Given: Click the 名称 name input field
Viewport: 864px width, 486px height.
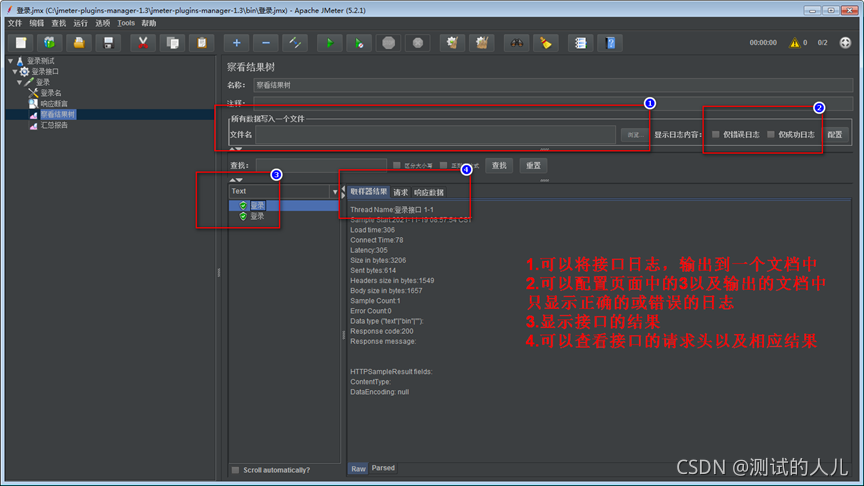Looking at the screenshot, I should pos(553,85).
